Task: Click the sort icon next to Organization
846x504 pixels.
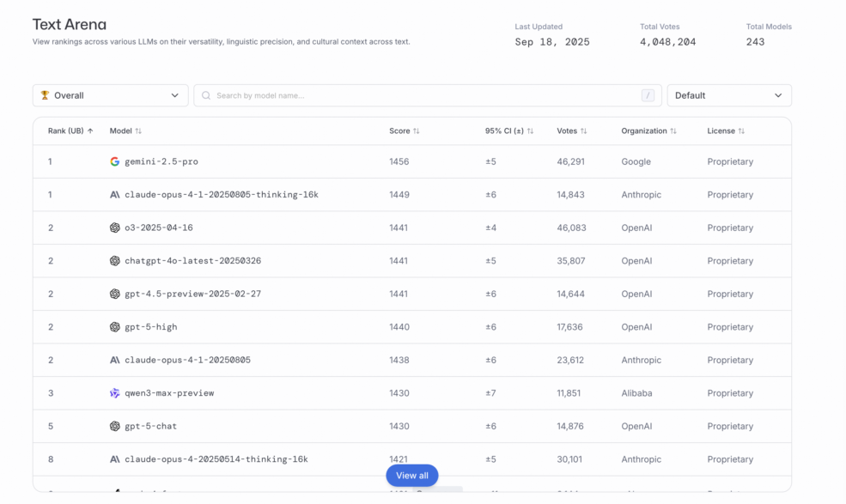Action: pos(673,131)
